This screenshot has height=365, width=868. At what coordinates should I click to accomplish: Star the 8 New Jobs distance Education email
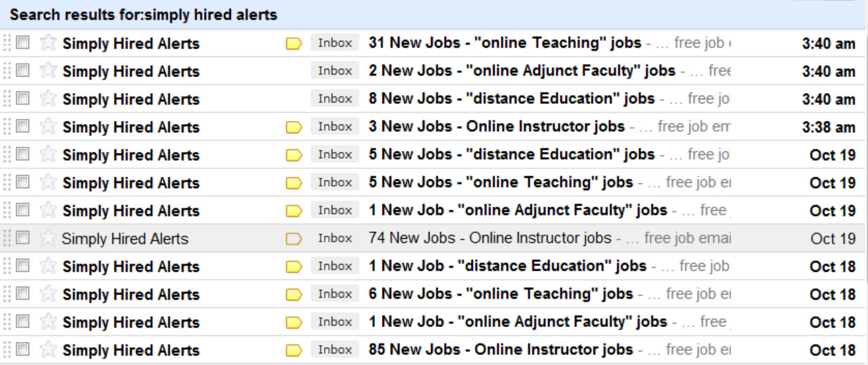pos(48,98)
